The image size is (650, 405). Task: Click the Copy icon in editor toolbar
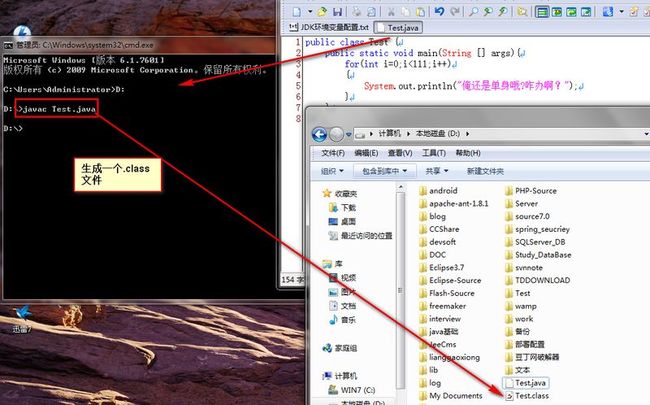coord(406,12)
